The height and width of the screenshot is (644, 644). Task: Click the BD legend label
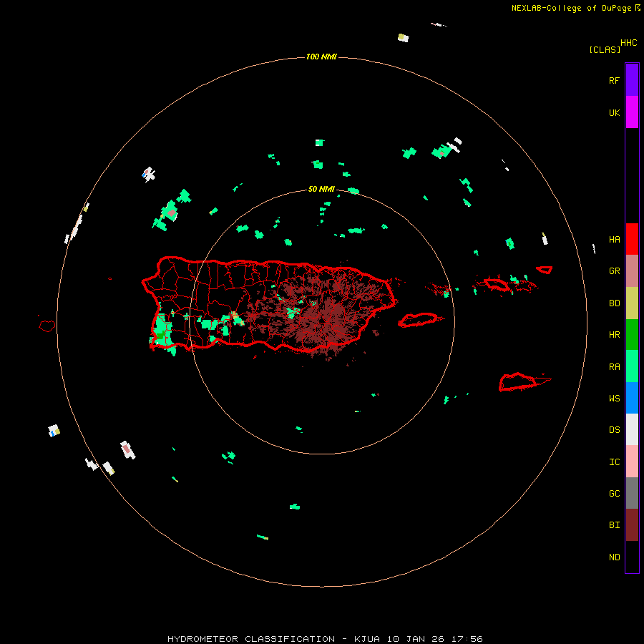pos(614,303)
